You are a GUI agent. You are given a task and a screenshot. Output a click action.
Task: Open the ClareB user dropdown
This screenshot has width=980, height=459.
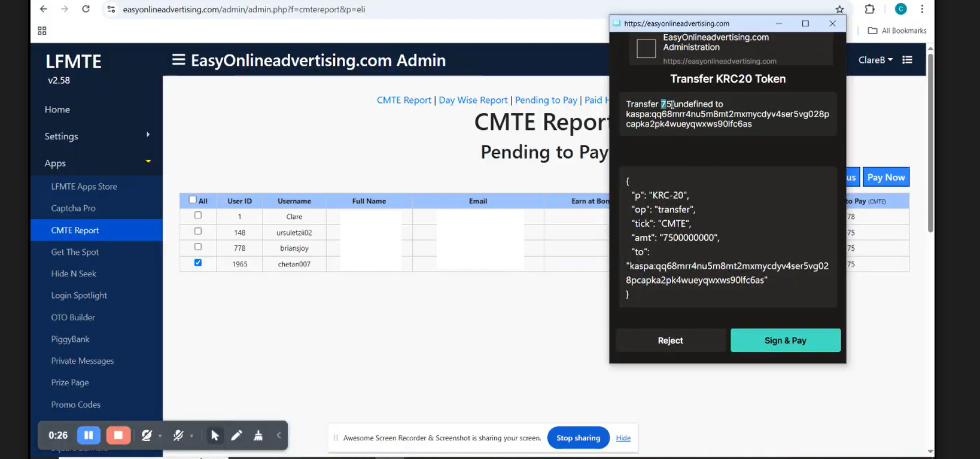pos(875,60)
